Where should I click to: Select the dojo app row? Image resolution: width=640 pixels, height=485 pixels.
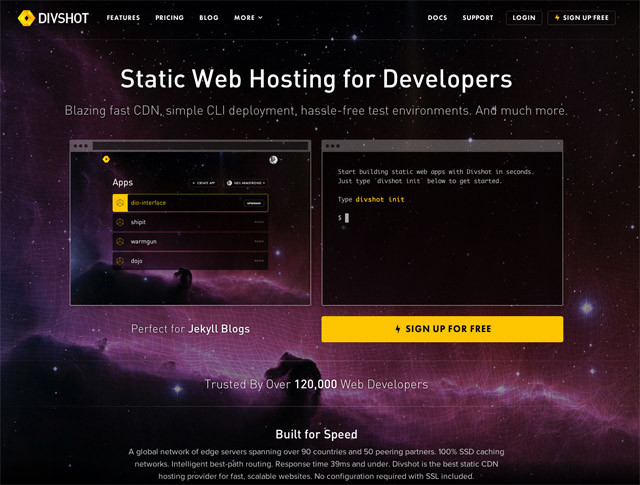[190, 260]
